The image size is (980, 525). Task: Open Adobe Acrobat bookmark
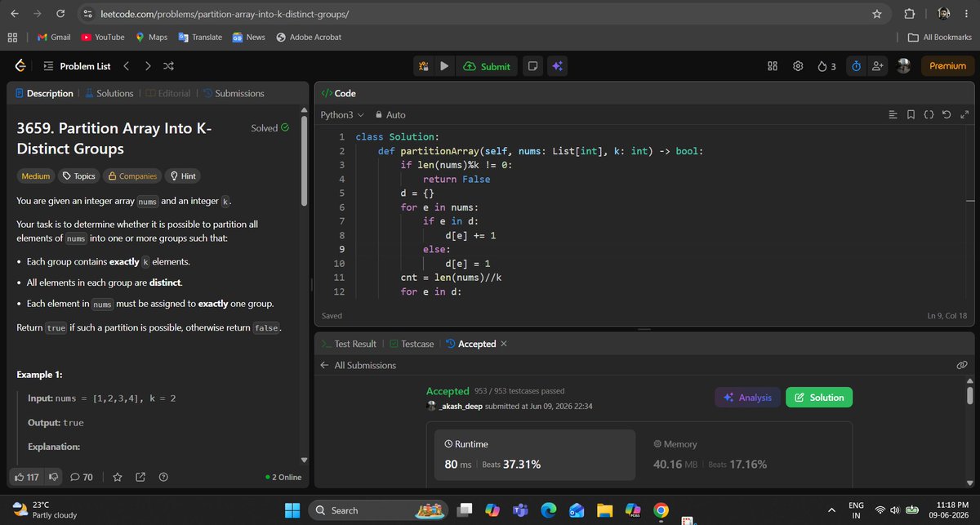309,37
